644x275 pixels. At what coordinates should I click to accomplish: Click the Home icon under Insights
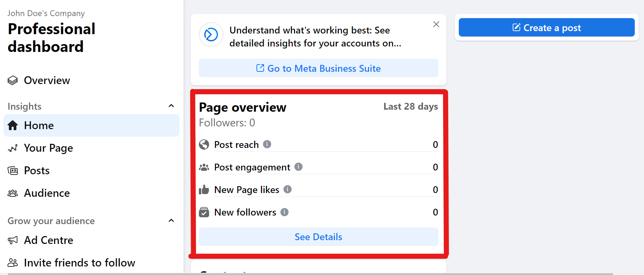point(13,125)
